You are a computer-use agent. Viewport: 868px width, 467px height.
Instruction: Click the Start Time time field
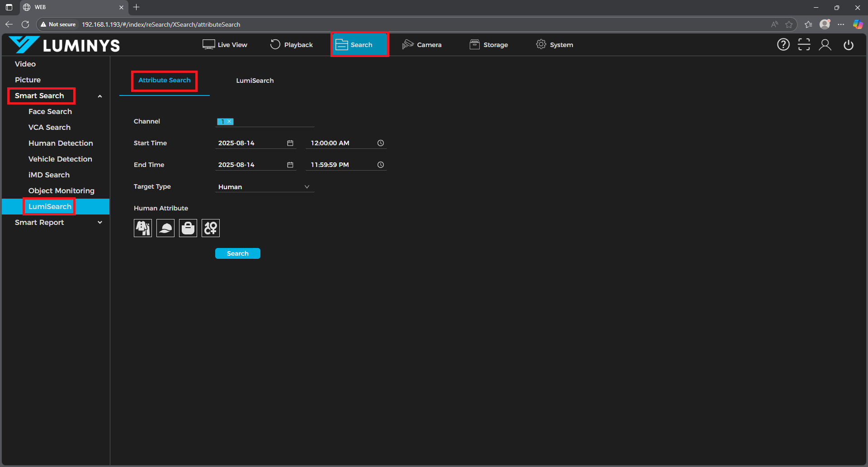point(341,143)
